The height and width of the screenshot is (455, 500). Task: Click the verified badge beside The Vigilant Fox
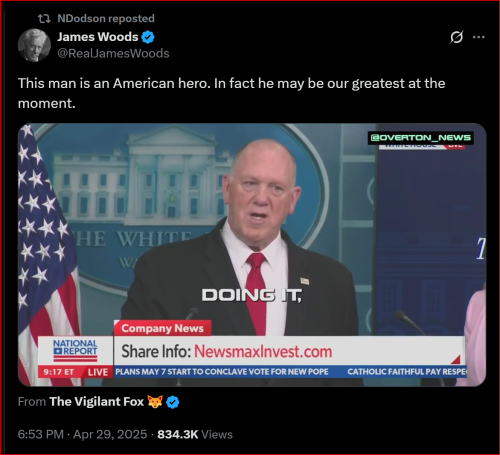tap(172, 402)
